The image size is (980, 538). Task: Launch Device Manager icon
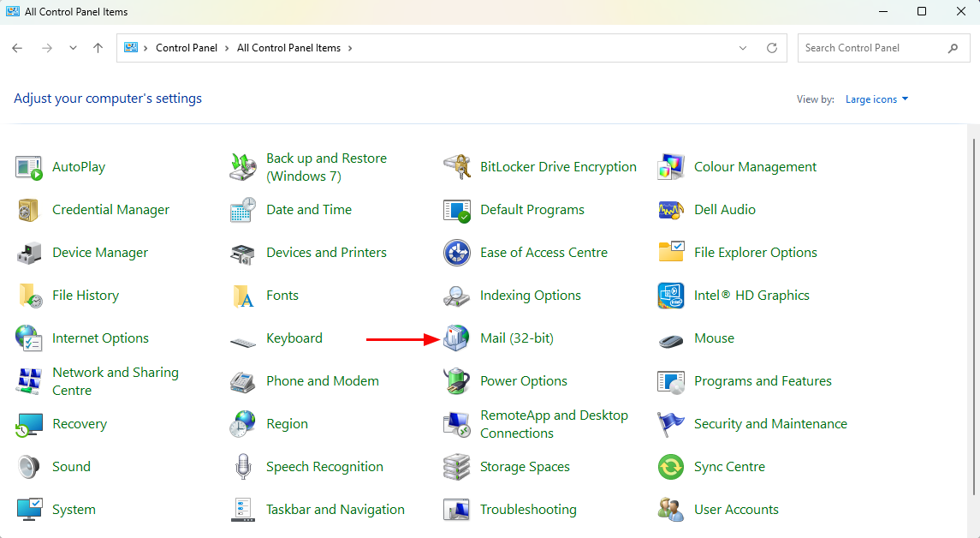point(29,253)
